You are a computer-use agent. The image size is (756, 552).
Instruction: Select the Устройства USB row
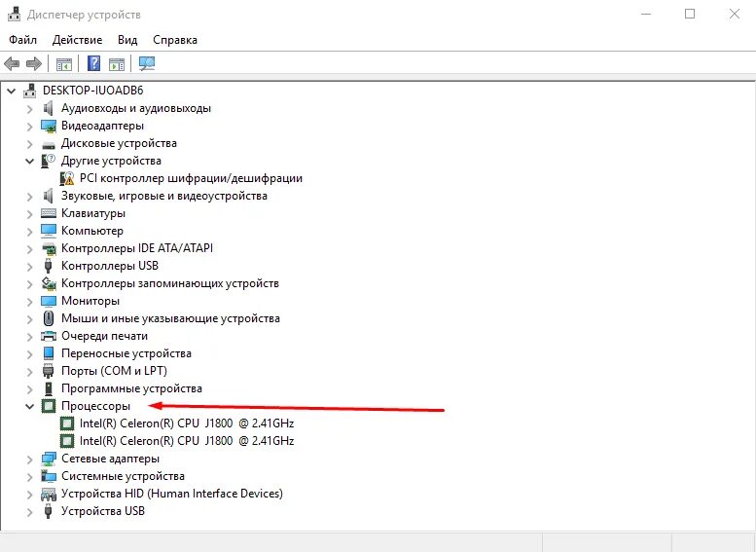(103, 511)
